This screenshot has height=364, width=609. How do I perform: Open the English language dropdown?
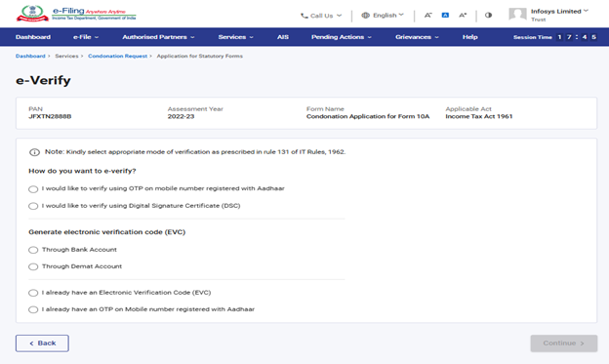(401, 15)
